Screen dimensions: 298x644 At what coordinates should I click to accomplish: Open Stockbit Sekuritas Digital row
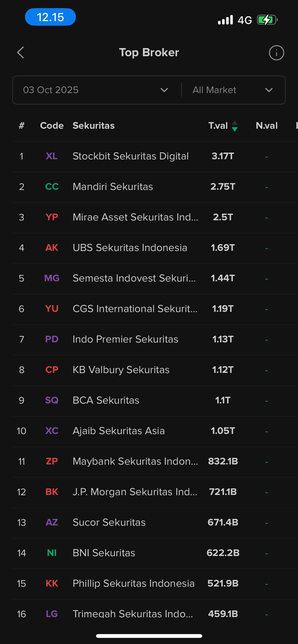[130, 156]
